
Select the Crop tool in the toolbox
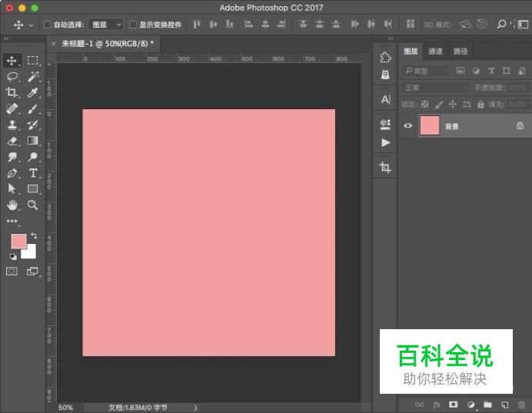pos(12,93)
